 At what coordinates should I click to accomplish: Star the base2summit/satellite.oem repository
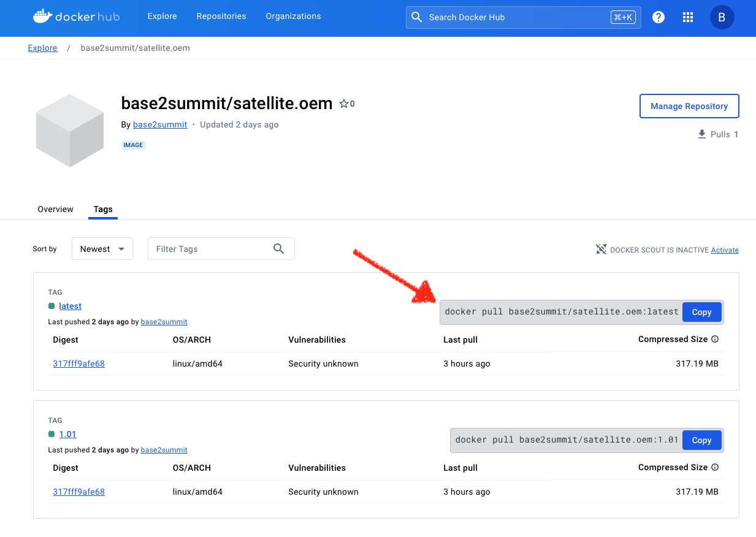click(x=344, y=104)
